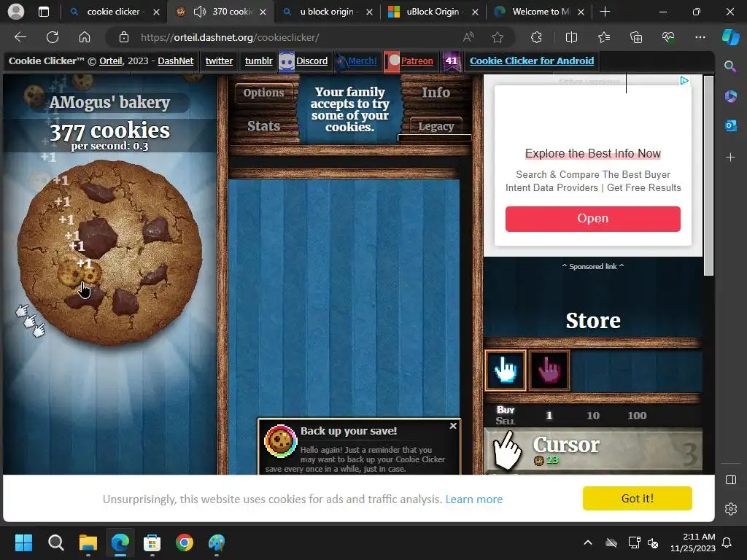Viewport: 747px width, 560px height.
Task: Buy the pink cursor upgrade in Store
Action: tap(549, 370)
